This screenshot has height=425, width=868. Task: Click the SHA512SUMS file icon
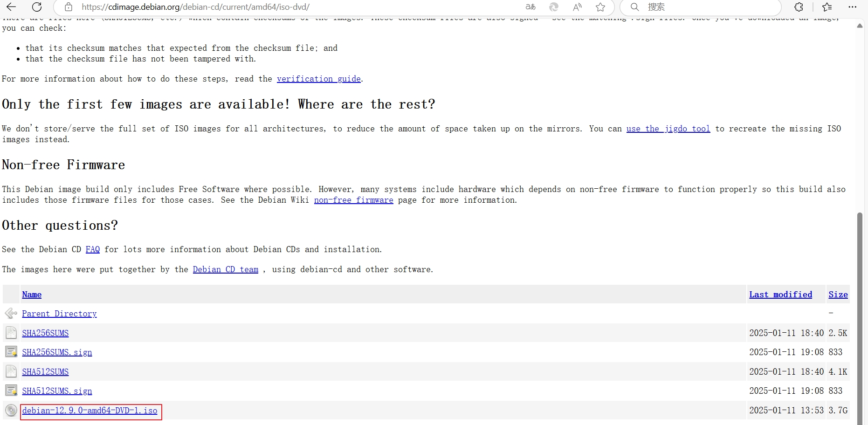11,371
